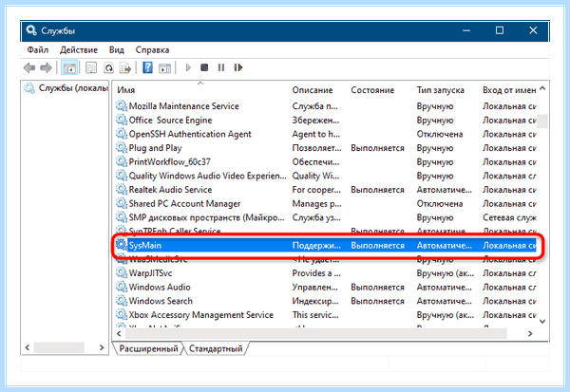Switch to the Расширенный tab
The width and height of the screenshot is (570, 392).
(148, 348)
